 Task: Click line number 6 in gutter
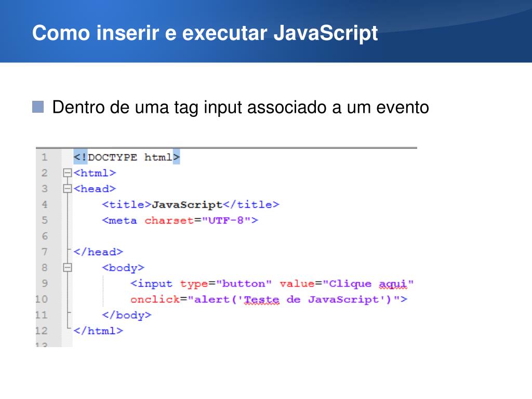[45, 236]
